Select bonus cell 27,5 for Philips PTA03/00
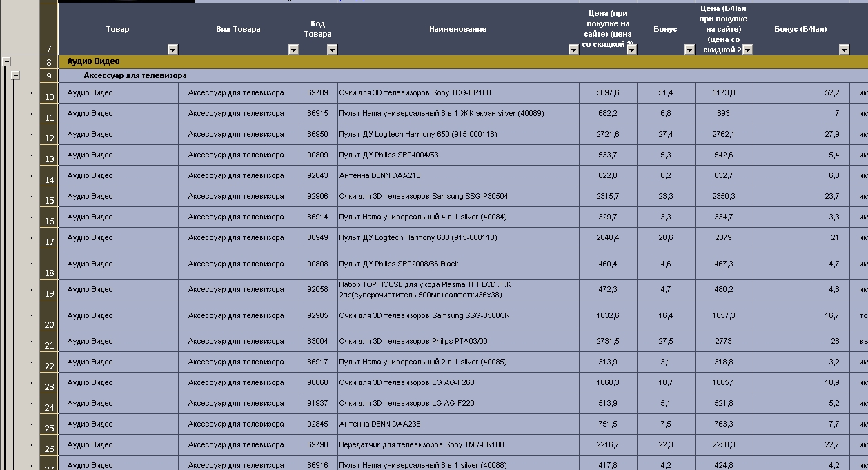The width and height of the screenshot is (868, 470). coord(666,342)
